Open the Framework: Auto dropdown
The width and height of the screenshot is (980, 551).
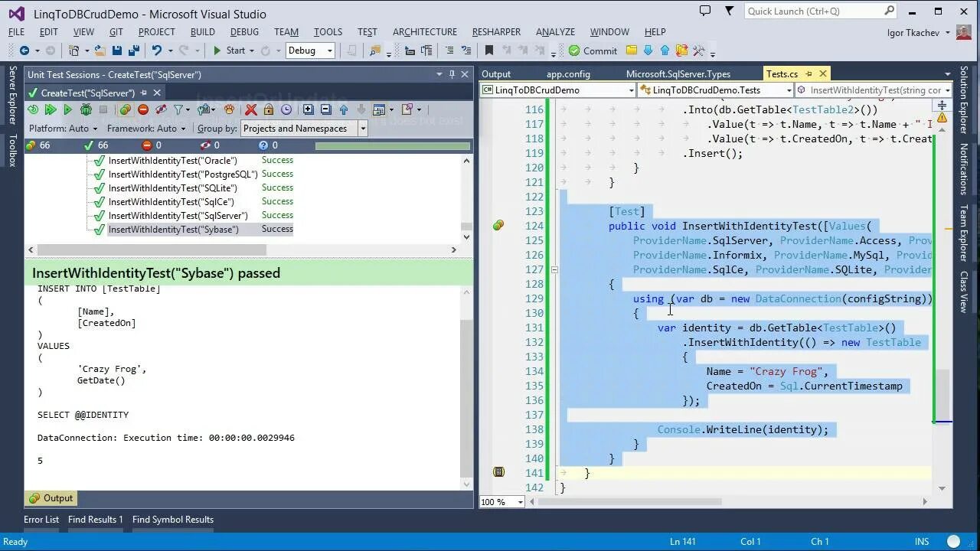pos(147,129)
